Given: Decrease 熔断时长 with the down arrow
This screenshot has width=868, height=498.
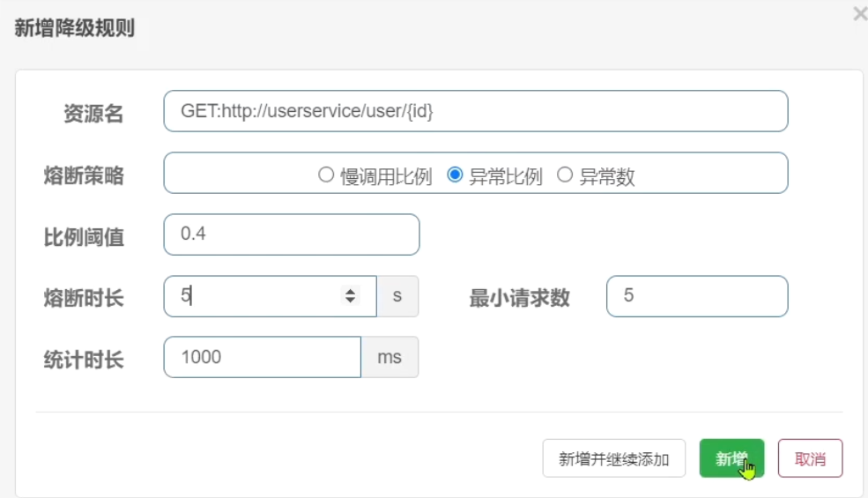Looking at the screenshot, I should click(351, 301).
